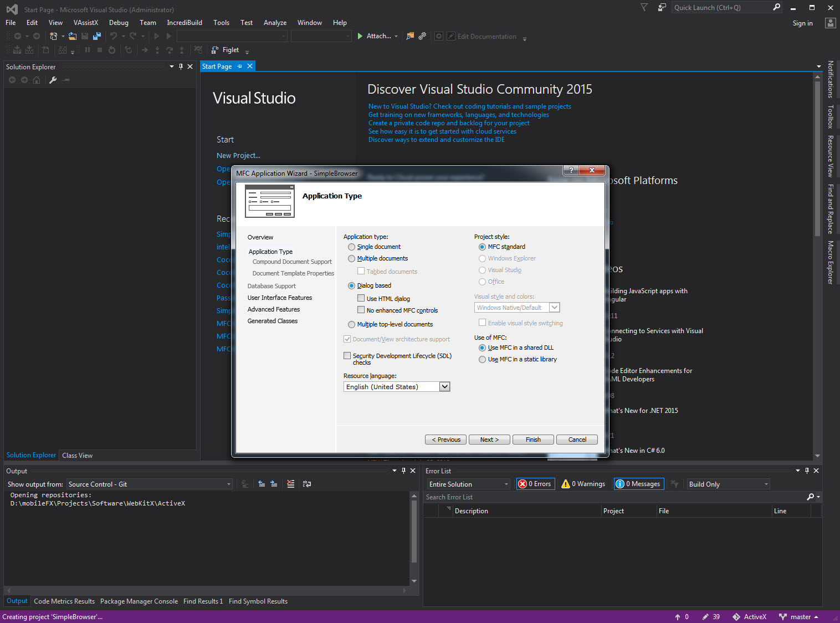Viewport: 840px width, 623px height.
Task: Select the Single document radio button
Action: pos(351,247)
